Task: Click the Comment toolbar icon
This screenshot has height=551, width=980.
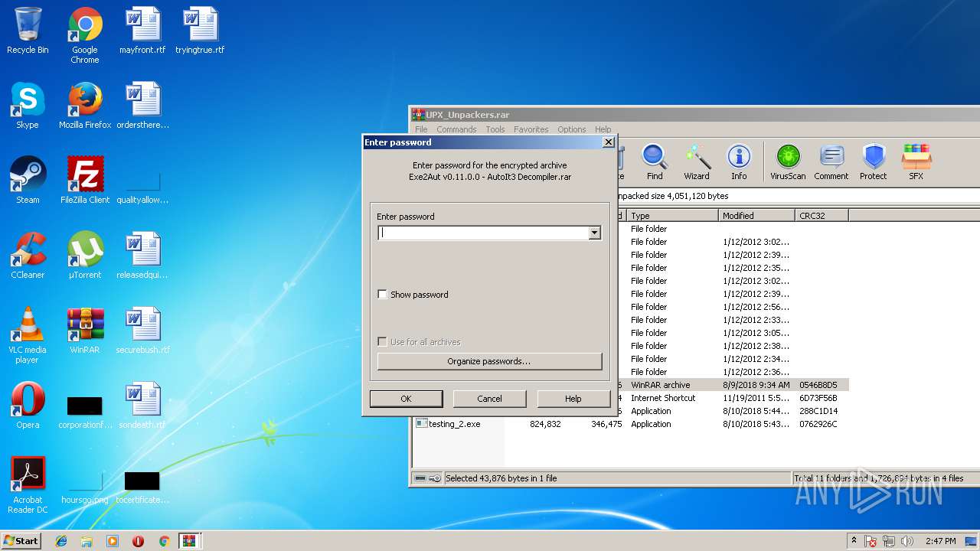Action: coord(831,162)
